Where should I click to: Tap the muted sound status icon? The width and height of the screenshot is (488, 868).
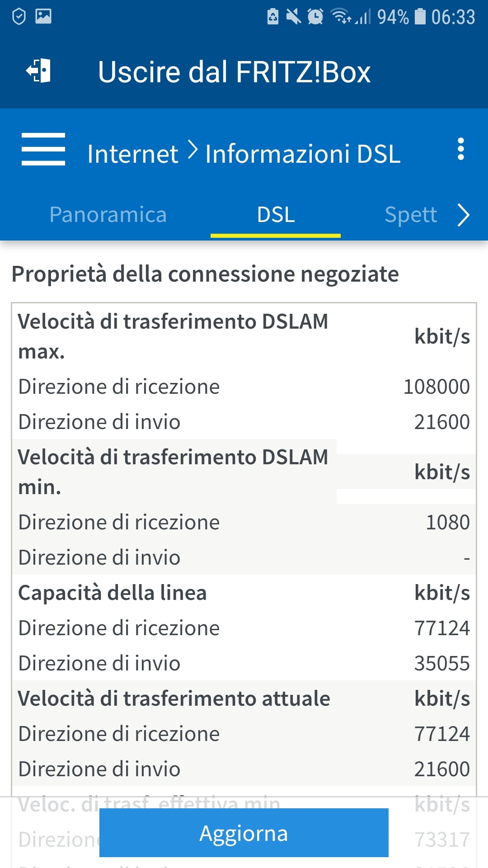click(293, 17)
